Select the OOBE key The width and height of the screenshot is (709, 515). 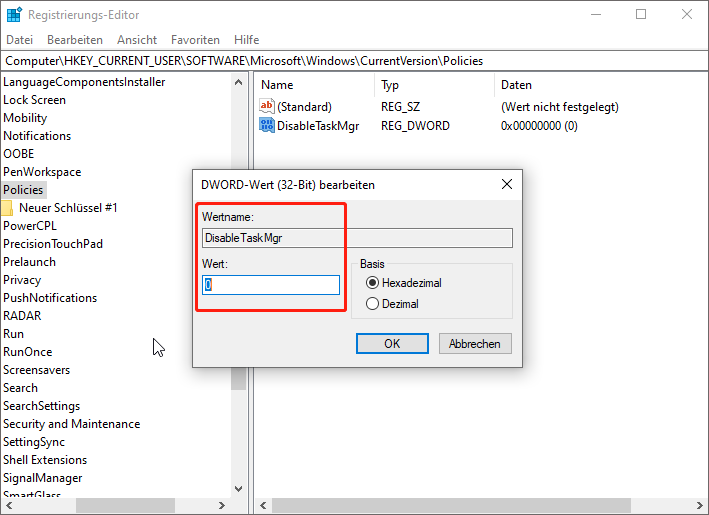19,154
